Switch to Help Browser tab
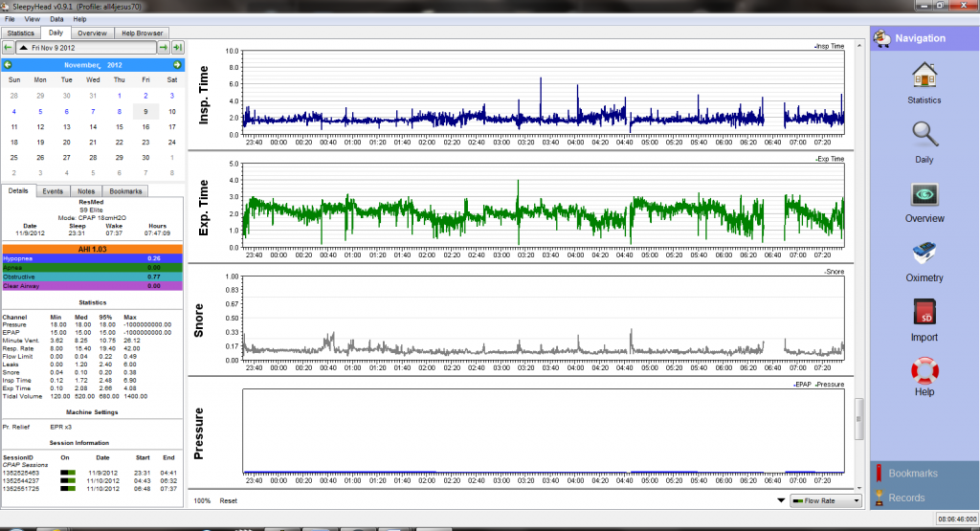980x531 pixels. click(142, 33)
